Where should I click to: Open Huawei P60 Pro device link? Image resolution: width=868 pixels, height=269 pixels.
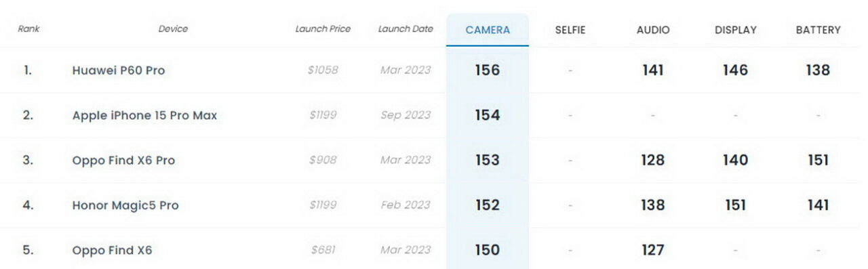[x=119, y=70]
